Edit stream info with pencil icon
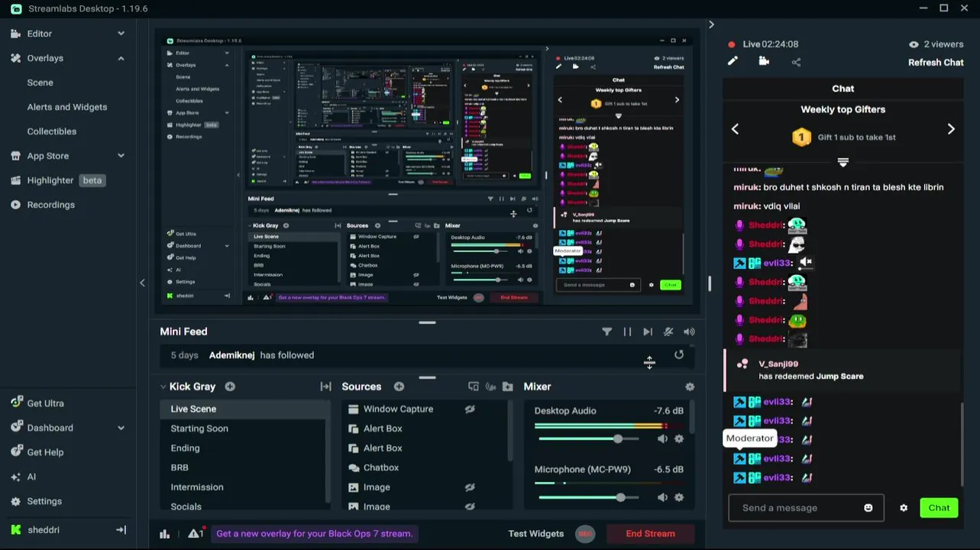This screenshot has width=980, height=550. click(x=733, y=61)
